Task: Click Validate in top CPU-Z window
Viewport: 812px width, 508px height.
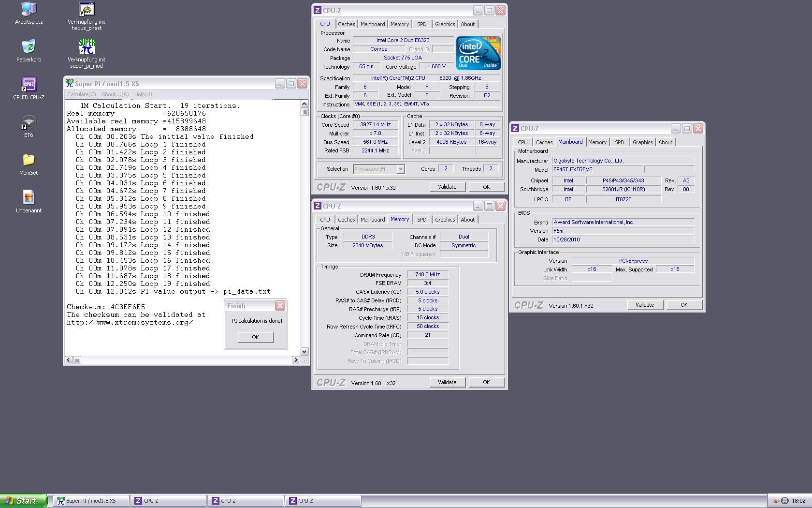Action: pyautogui.click(x=447, y=187)
